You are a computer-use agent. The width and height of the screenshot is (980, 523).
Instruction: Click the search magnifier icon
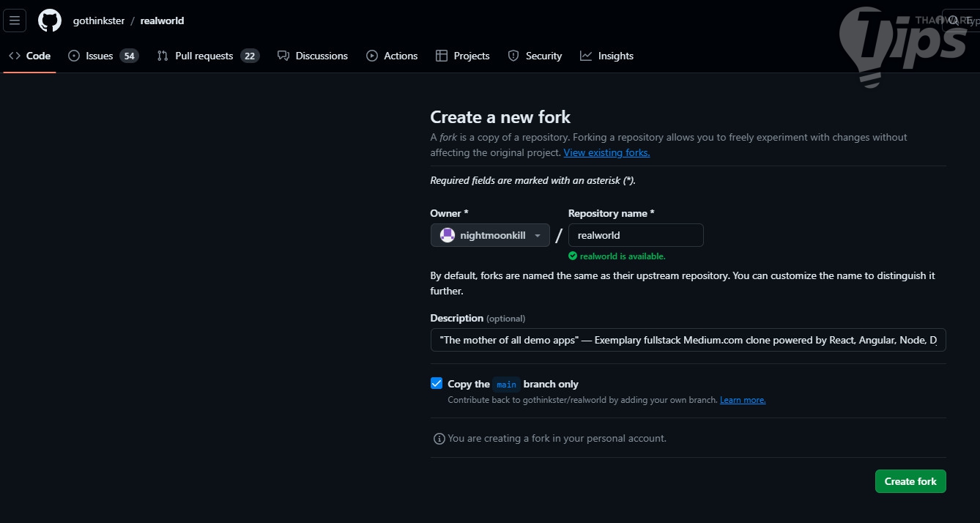coord(953,21)
